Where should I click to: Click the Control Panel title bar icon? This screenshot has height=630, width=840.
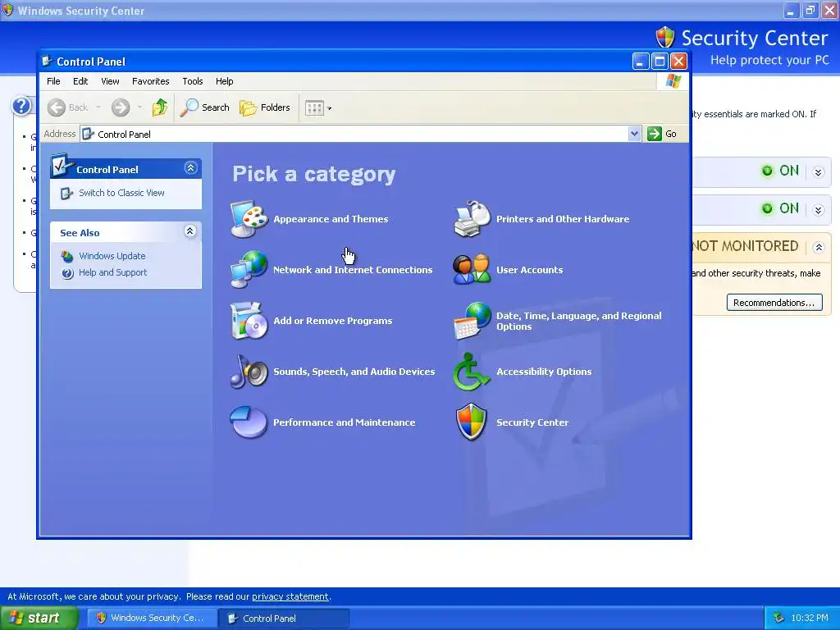(x=47, y=61)
